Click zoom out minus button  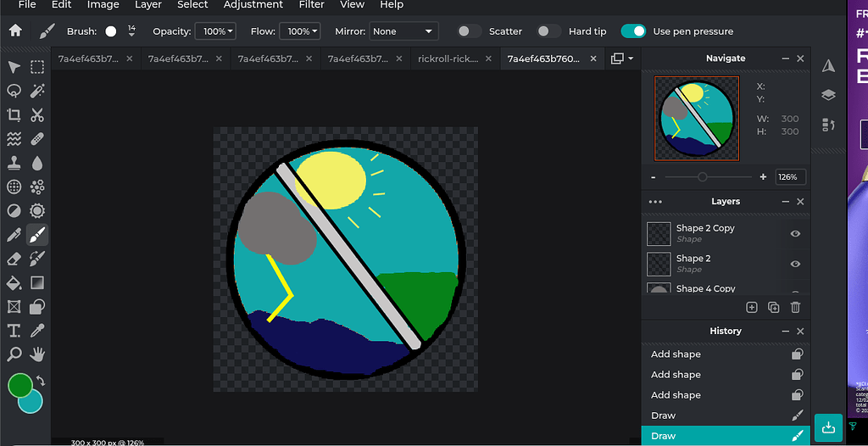(x=654, y=177)
